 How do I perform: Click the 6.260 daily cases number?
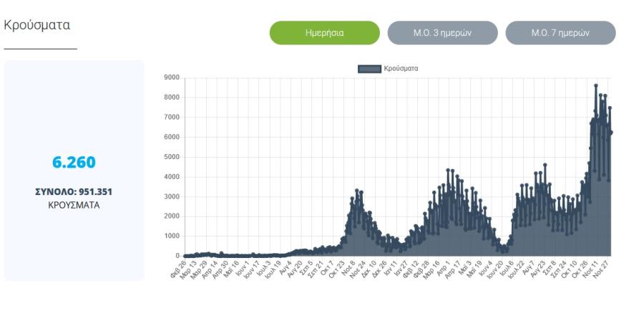tap(74, 162)
